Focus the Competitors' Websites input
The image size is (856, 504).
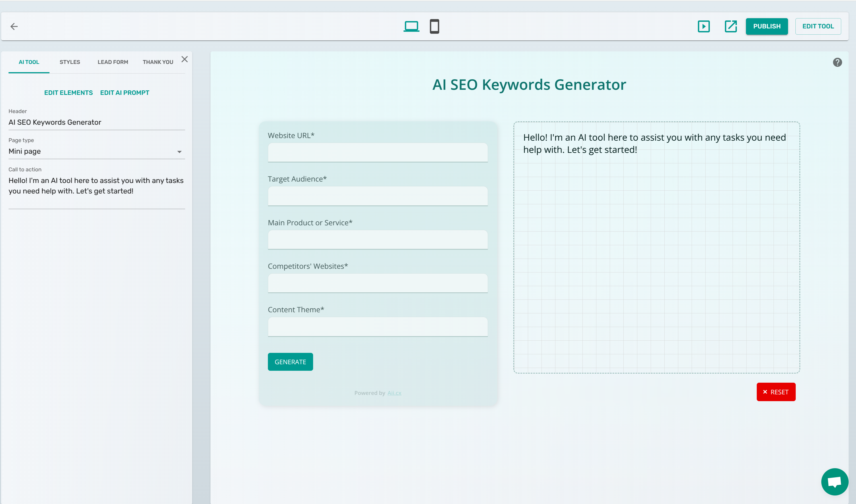pos(378,283)
